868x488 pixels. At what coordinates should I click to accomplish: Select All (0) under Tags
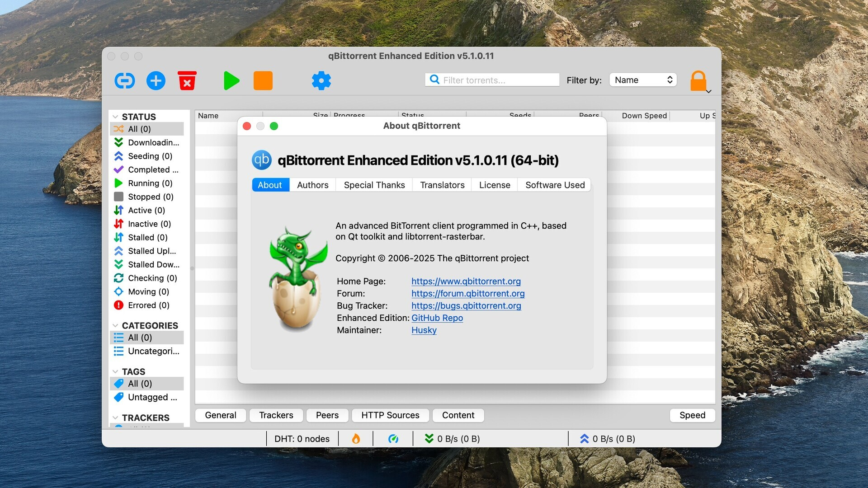[147, 384]
